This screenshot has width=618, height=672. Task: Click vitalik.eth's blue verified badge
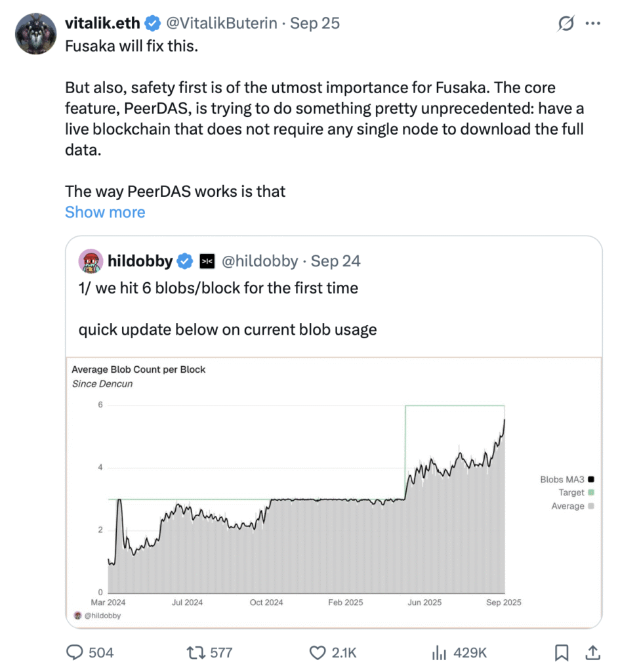[153, 24]
